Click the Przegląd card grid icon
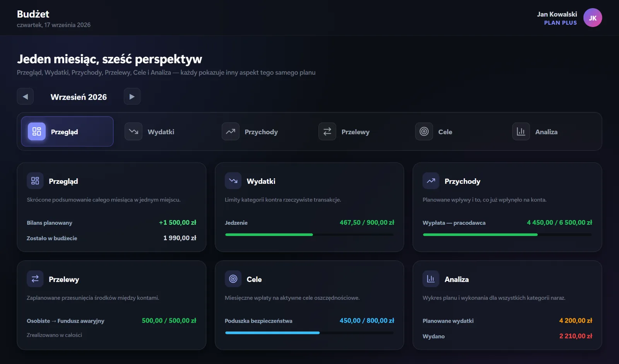 point(35,181)
